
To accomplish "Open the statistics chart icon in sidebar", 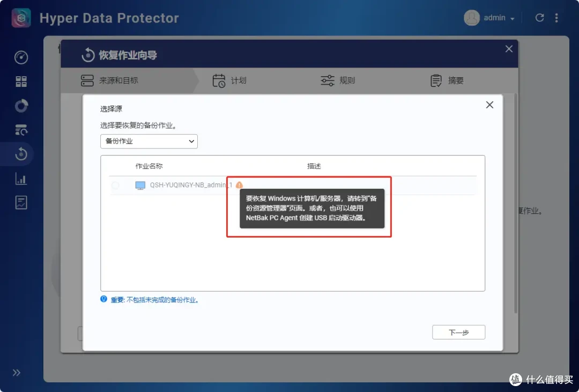I will pos(20,178).
